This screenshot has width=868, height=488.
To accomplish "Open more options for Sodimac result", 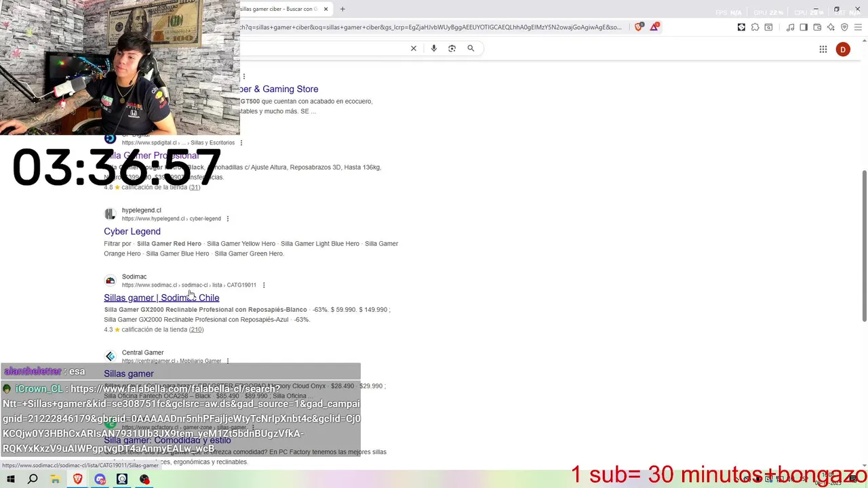I will tap(264, 285).
